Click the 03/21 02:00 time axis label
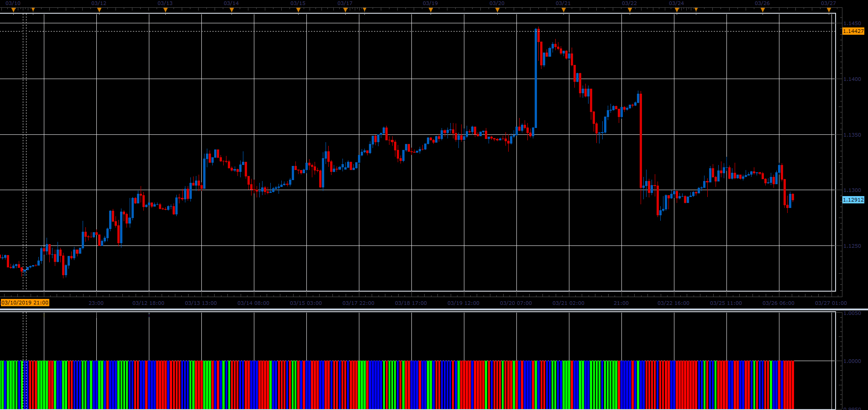Viewport: 868px width, 410px height. pos(568,303)
